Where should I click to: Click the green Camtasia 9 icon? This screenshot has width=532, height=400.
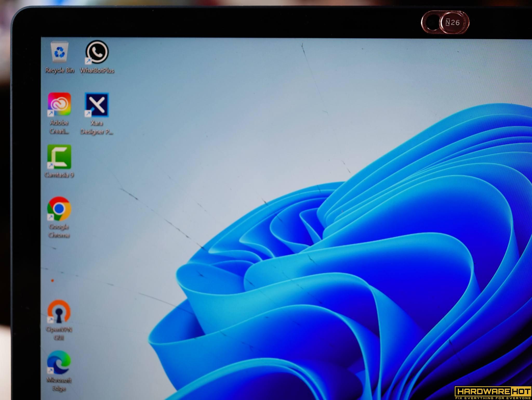coord(59,157)
